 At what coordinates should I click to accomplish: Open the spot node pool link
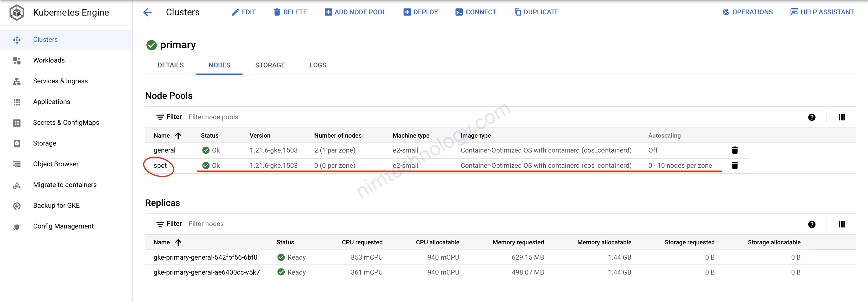(160, 166)
